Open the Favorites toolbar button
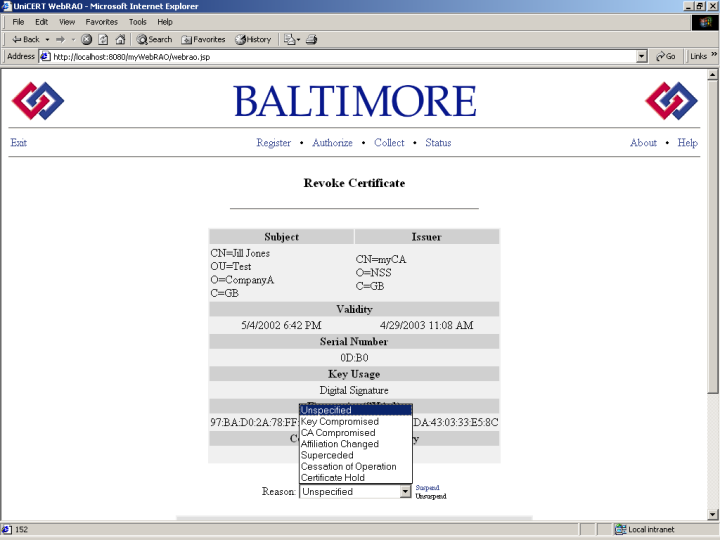 coord(203,39)
